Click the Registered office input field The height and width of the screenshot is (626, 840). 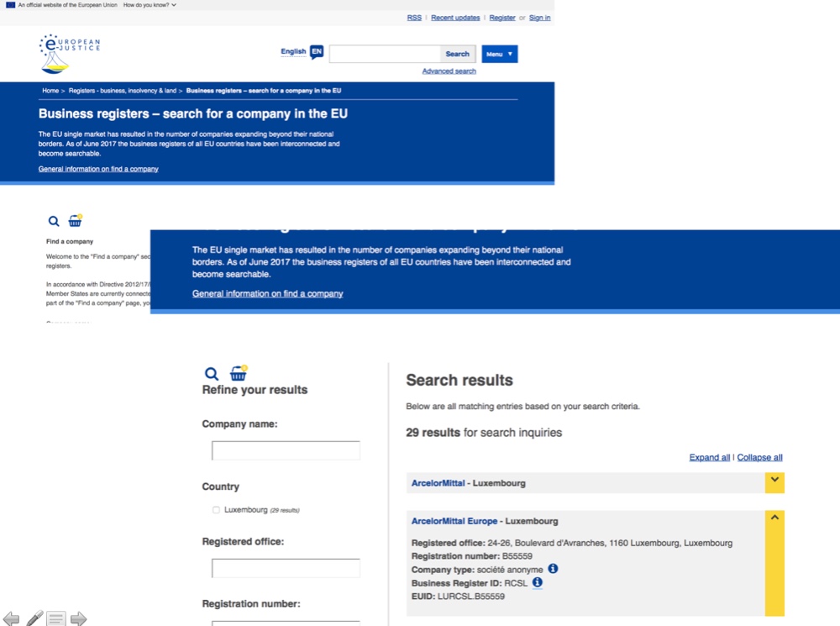tap(286, 568)
